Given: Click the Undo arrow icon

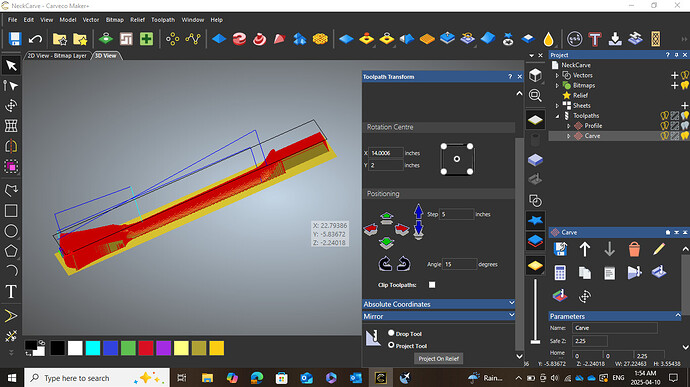Looking at the screenshot, I should pyautogui.click(x=35, y=39).
